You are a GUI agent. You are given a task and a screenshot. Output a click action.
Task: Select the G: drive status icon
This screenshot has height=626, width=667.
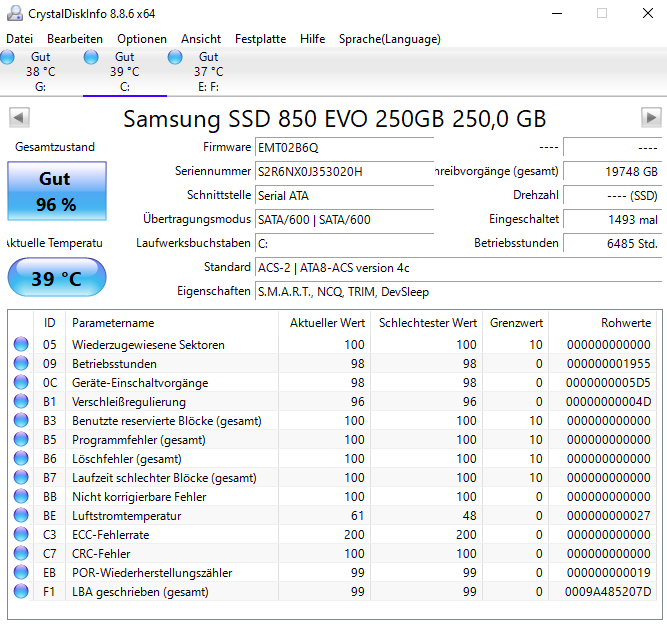[x=7, y=57]
